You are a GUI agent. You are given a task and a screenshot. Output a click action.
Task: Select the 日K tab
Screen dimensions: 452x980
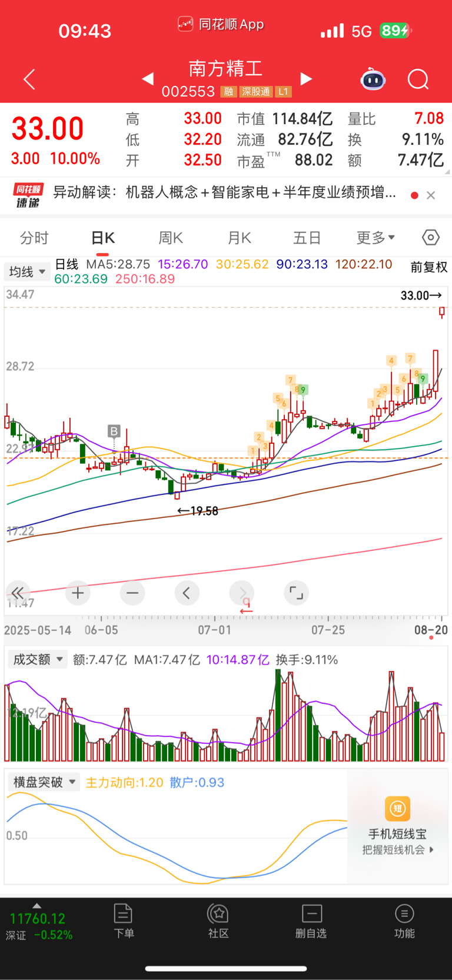(x=103, y=238)
